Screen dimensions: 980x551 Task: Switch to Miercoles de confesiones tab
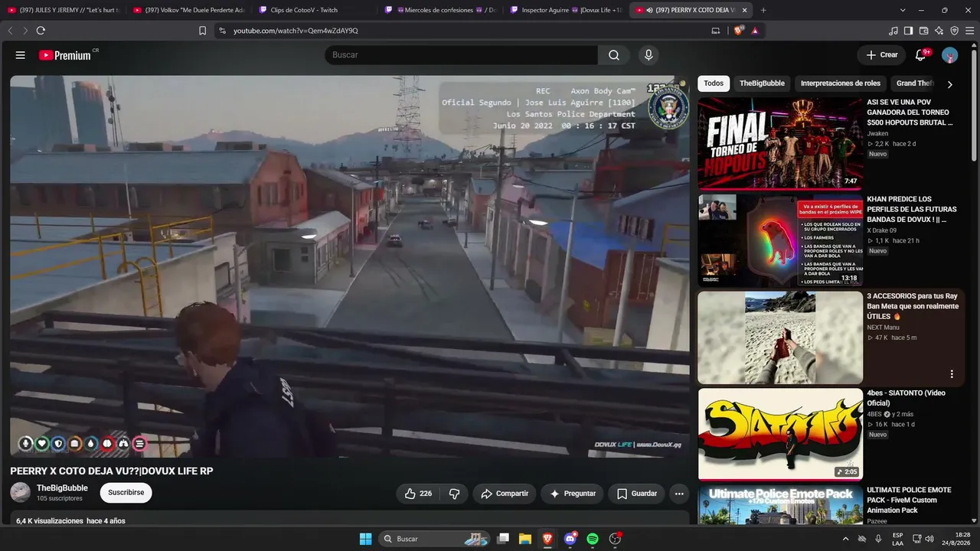pyautogui.click(x=439, y=10)
